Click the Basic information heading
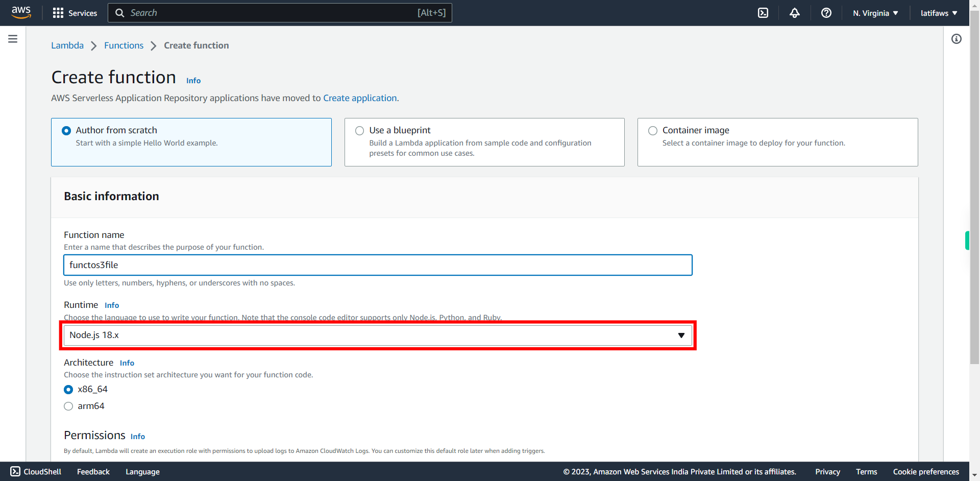 click(x=111, y=197)
